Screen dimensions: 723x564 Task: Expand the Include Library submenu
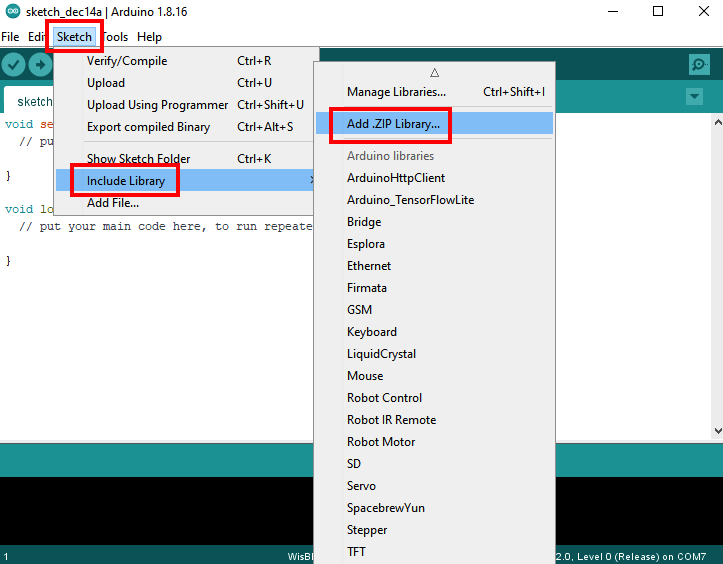point(184,180)
